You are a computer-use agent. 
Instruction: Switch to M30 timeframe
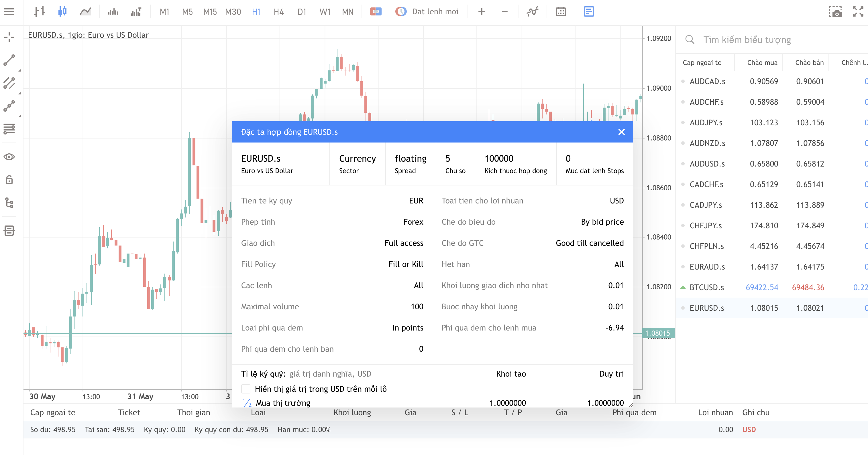point(233,12)
